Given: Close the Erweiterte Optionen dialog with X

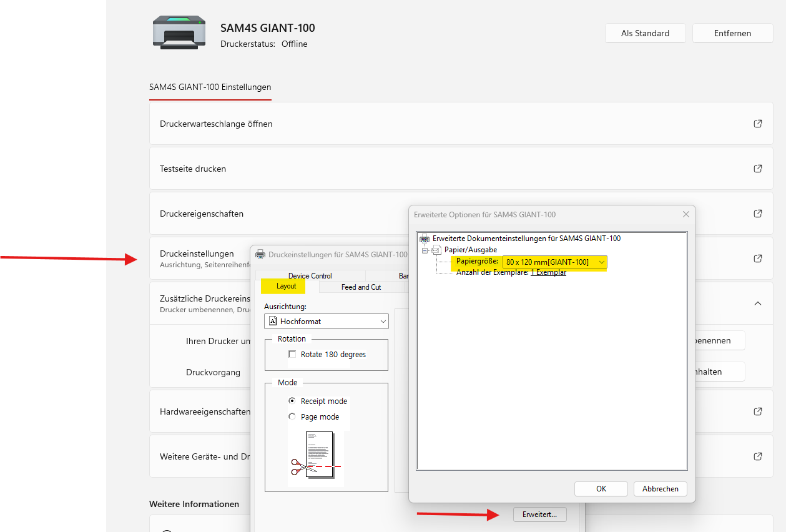Looking at the screenshot, I should [x=686, y=214].
